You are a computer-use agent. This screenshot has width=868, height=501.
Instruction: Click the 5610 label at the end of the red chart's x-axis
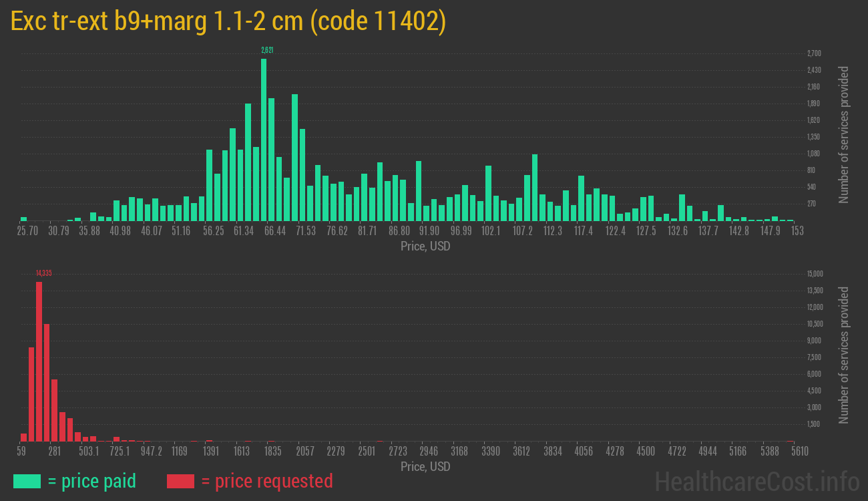click(800, 452)
